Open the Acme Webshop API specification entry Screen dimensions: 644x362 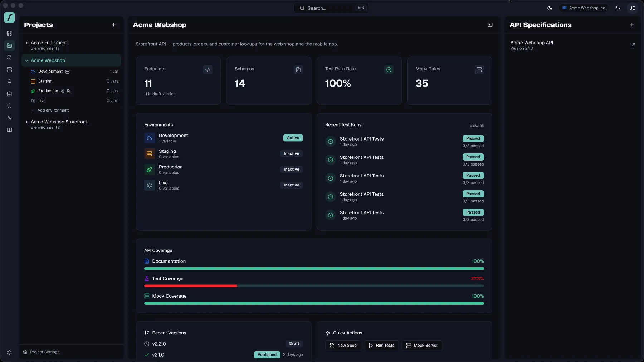click(572, 45)
